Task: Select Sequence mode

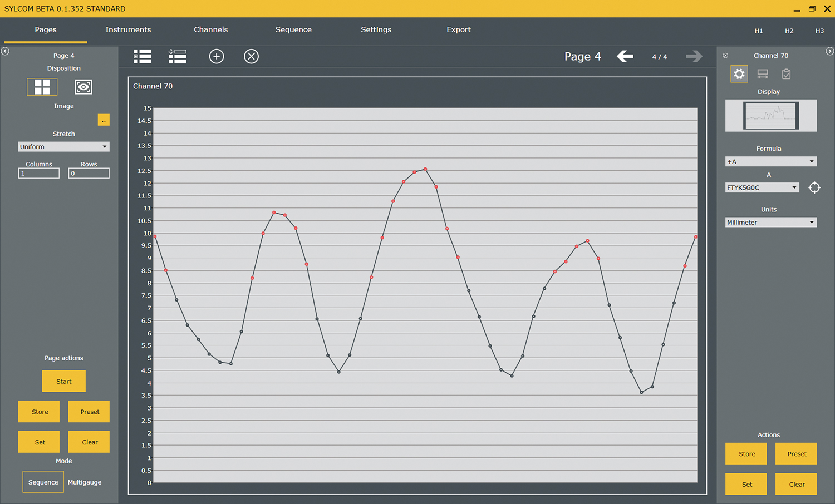Action: (43, 482)
